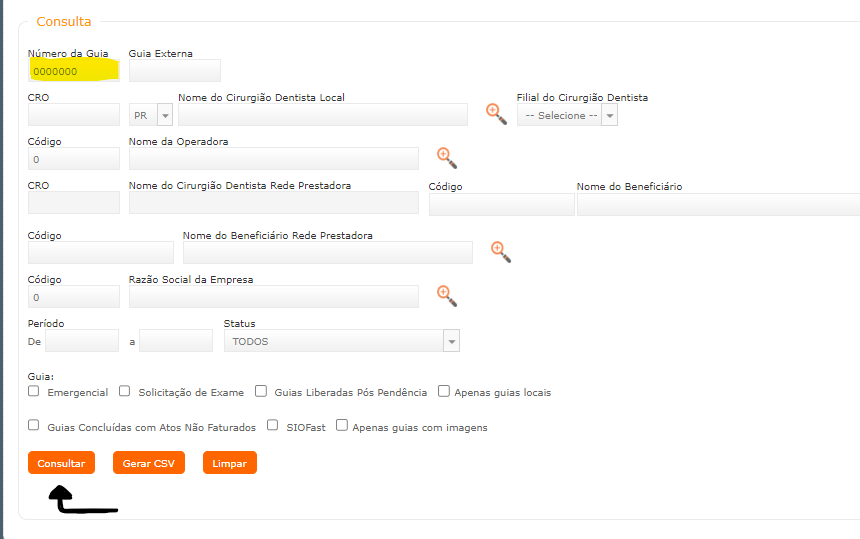Click magnifier next to Beneficiário Rede Prestadora
Image resolution: width=860 pixels, height=539 pixels.
(x=500, y=251)
